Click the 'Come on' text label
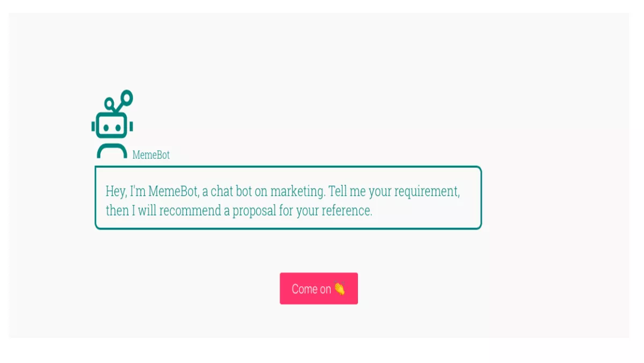This screenshot has width=644, height=363. (x=311, y=289)
